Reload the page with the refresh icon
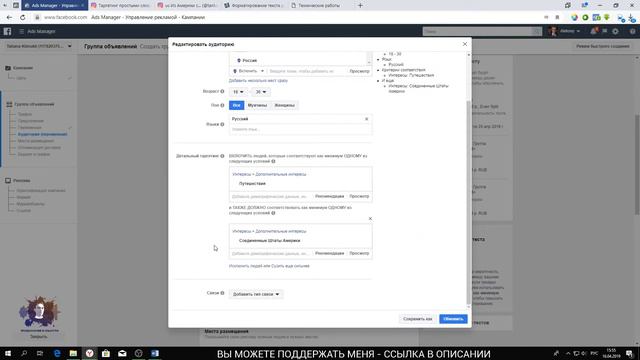The image size is (640, 360). tap(22, 18)
